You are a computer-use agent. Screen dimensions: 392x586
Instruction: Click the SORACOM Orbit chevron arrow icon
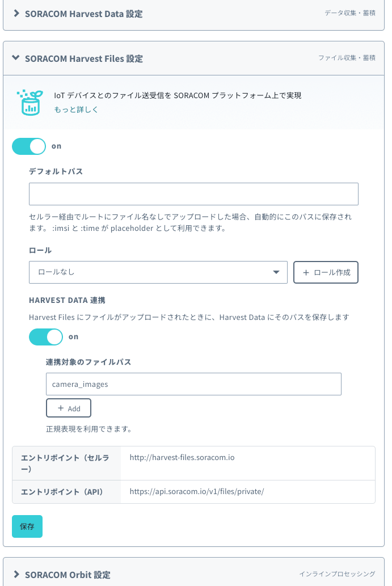coord(16,574)
